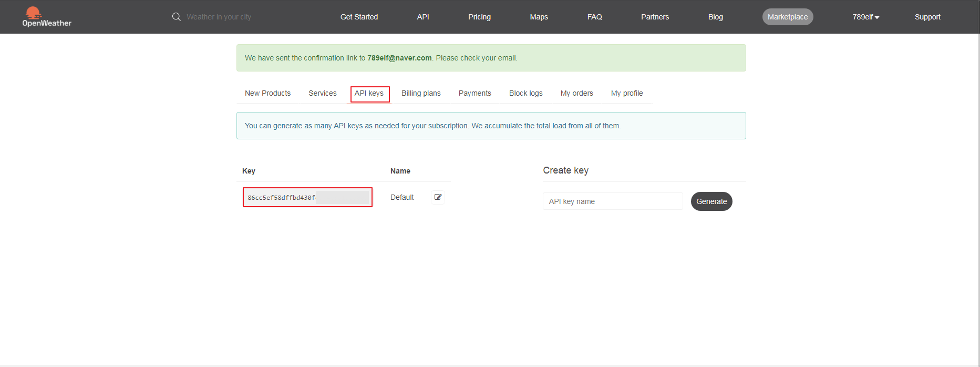980x367 pixels.
Task: Switch to the Services tab
Action: pyautogui.click(x=323, y=93)
